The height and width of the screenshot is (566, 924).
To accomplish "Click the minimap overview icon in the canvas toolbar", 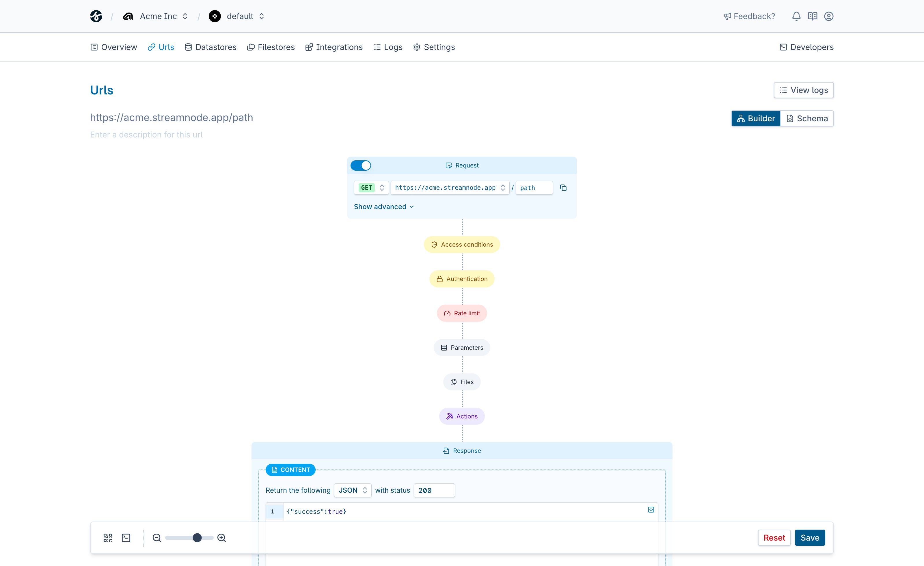I will click(108, 537).
